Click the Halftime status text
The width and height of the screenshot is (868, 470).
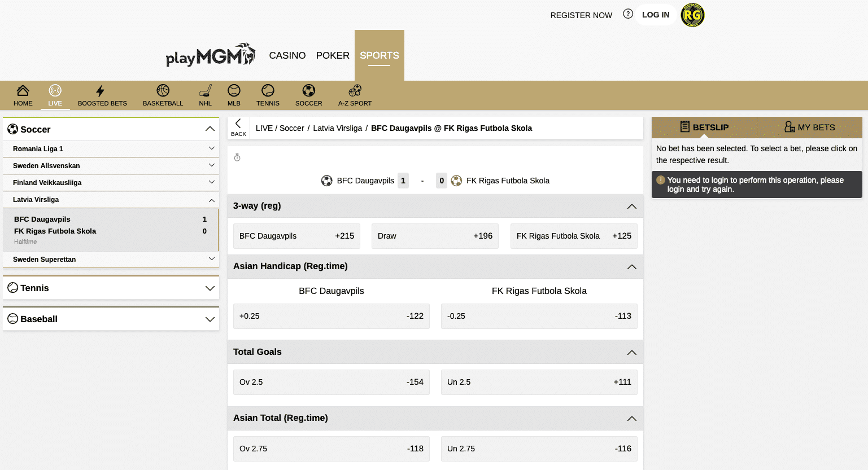pyautogui.click(x=25, y=241)
